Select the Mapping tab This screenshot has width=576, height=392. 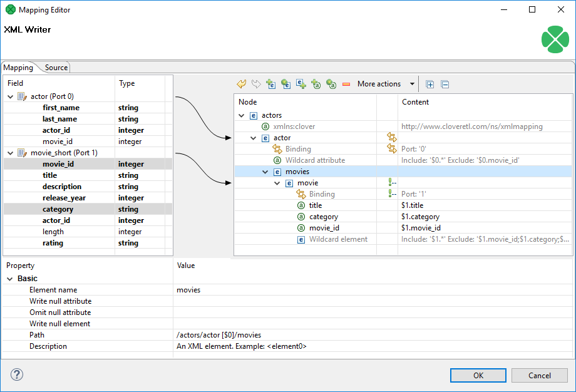(18, 67)
